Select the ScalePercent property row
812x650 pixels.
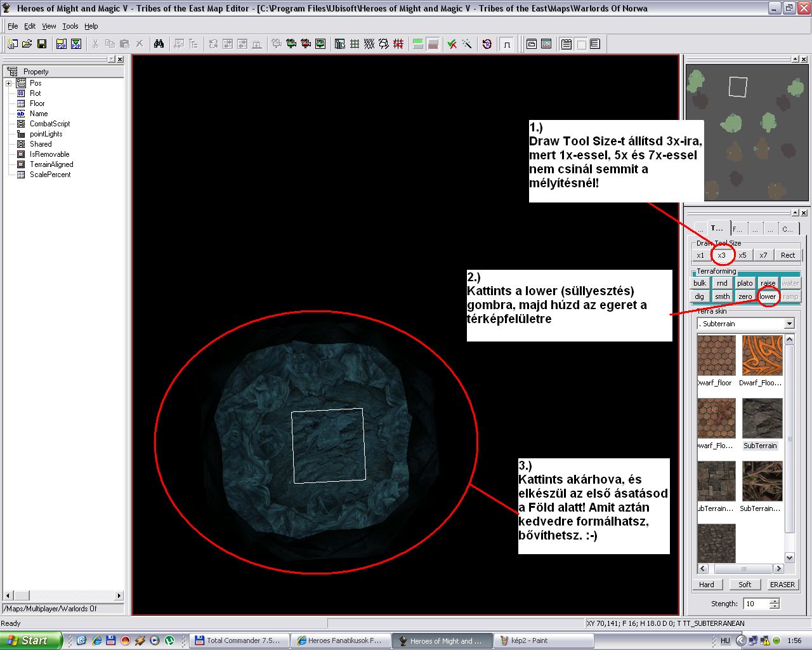tap(50, 175)
